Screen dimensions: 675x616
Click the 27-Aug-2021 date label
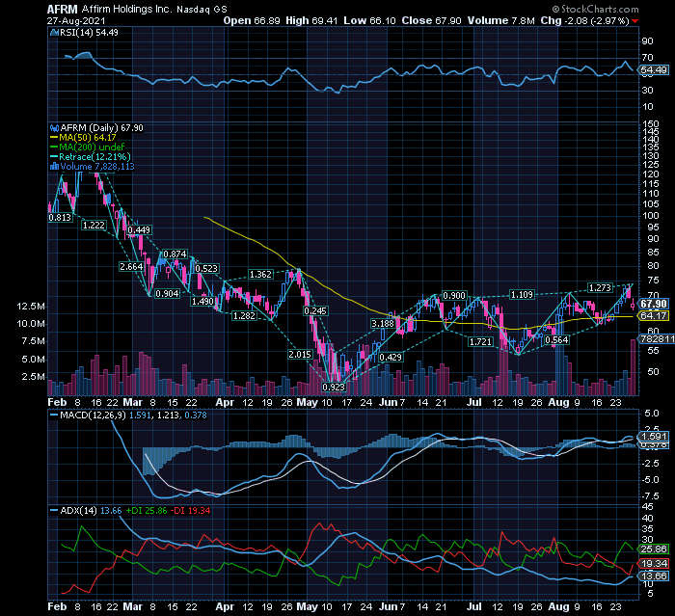pos(76,20)
